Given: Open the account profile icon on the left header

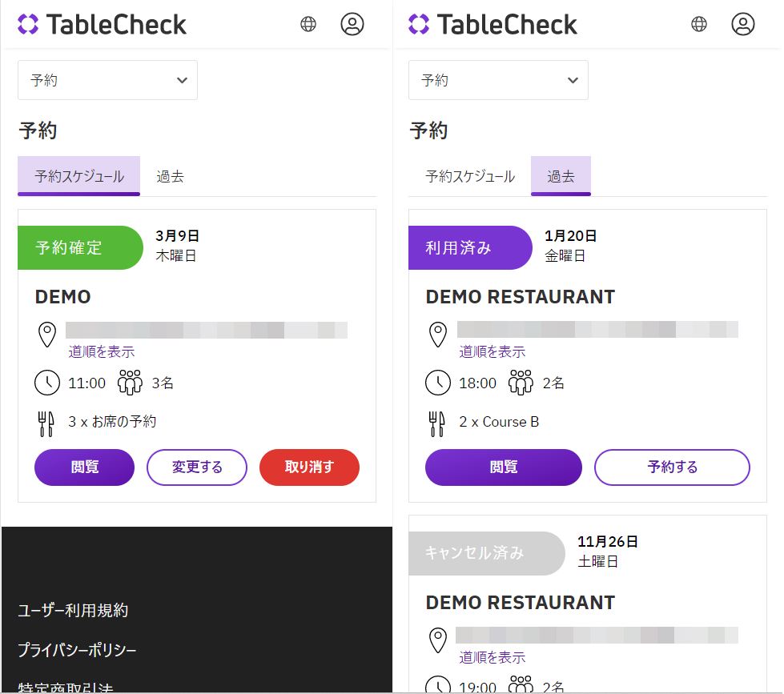Looking at the screenshot, I should [x=352, y=24].
